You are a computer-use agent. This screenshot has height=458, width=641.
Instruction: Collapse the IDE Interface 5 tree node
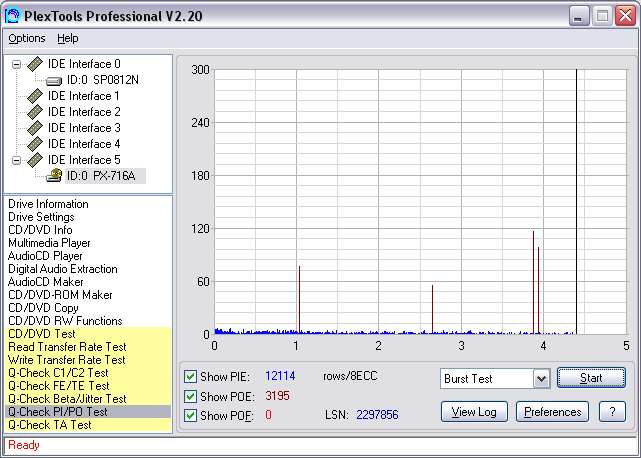(x=16, y=160)
